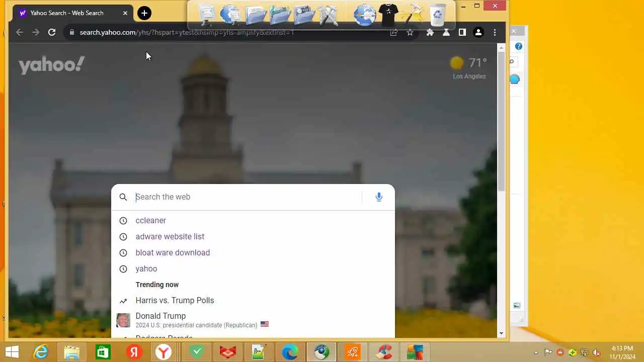Viewport: 644px width, 362px height.
Task: Open Action Center flag in tray
Action: click(x=548, y=352)
